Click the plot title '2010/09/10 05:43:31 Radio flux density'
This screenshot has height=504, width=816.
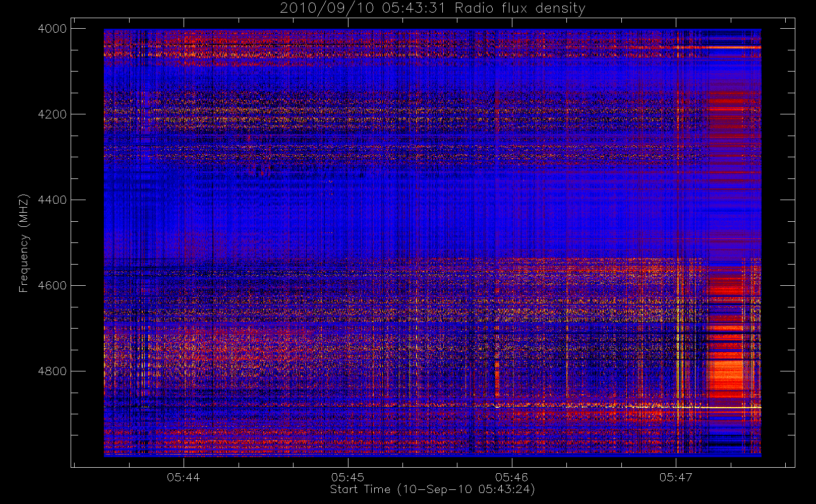[x=433, y=9]
